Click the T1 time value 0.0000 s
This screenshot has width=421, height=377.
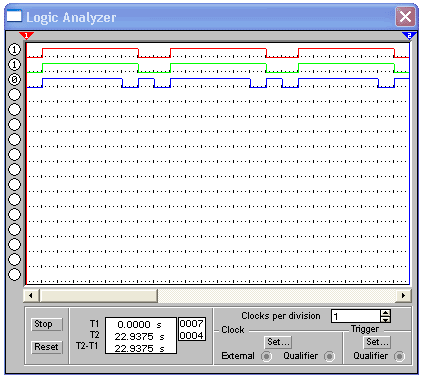point(140,324)
